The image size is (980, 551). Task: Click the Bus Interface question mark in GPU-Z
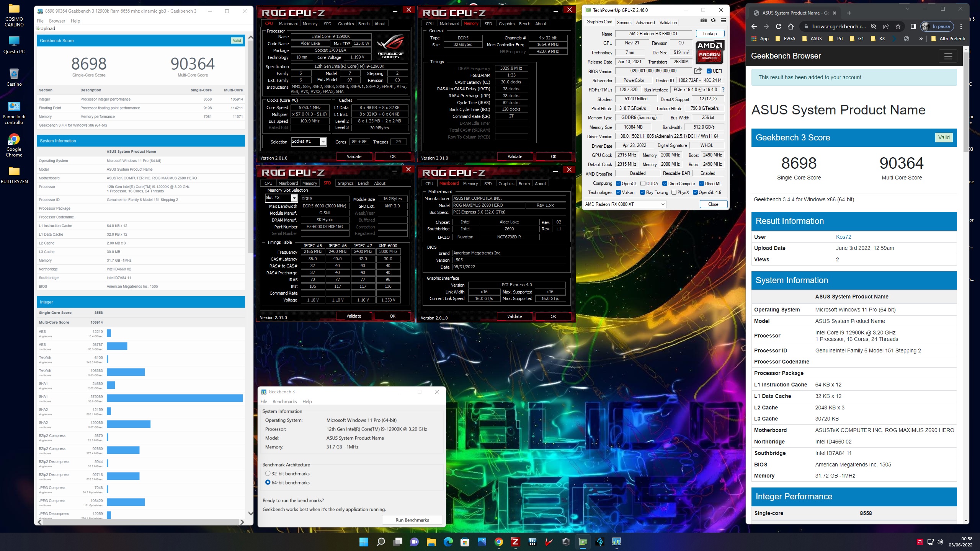pos(723,90)
